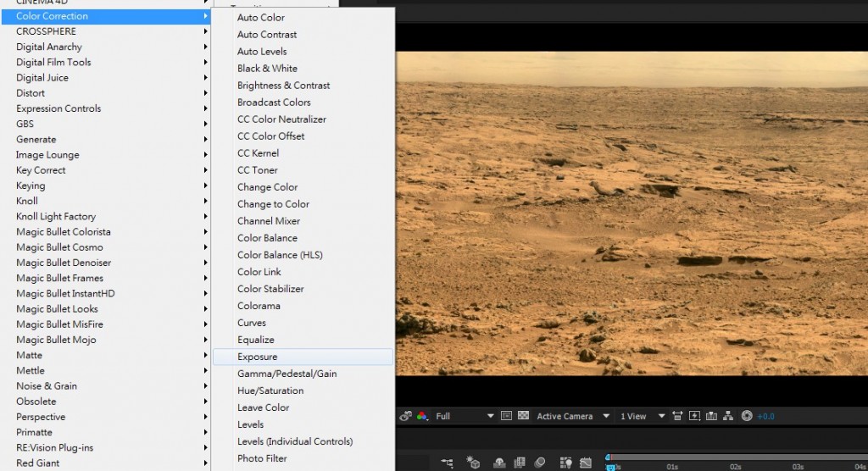The width and height of the screenshot is (868, 471).
Task: Click the Composition Flowchart icon in viewer
Action: point(729,416)
